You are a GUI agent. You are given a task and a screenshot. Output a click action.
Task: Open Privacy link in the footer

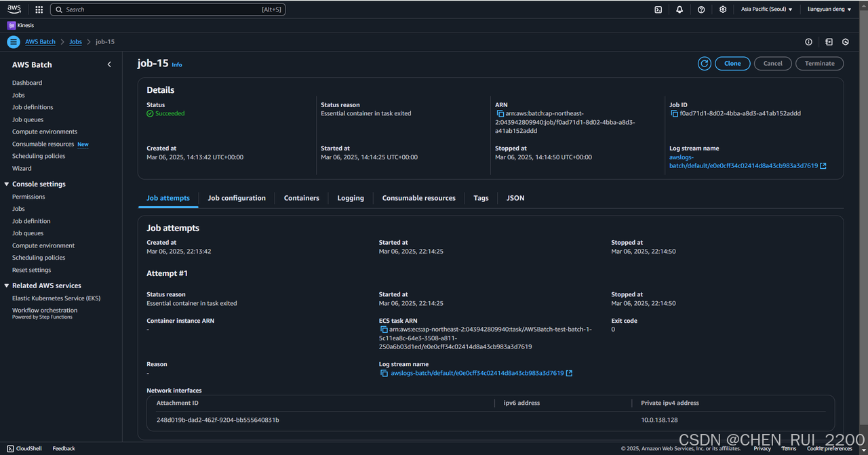click(762, 448)
